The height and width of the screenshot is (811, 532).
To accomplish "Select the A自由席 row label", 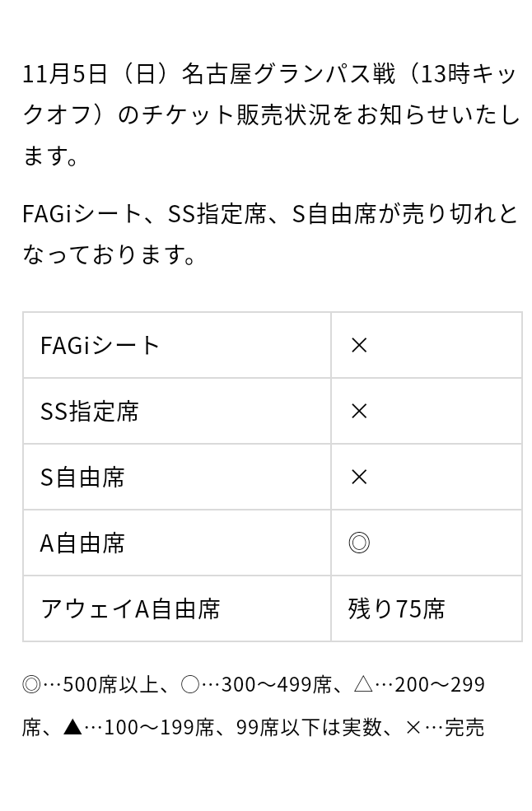I will tap(83, 543).
